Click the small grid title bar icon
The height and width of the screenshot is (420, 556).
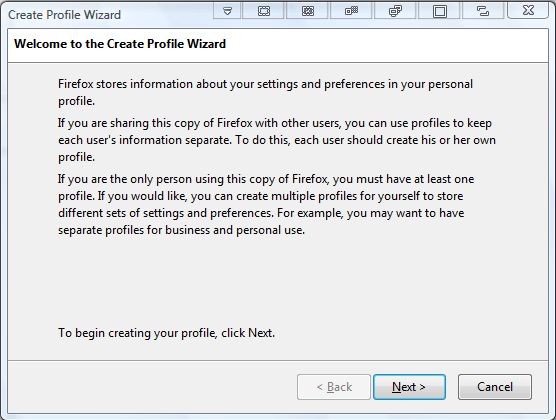[351, 11]
